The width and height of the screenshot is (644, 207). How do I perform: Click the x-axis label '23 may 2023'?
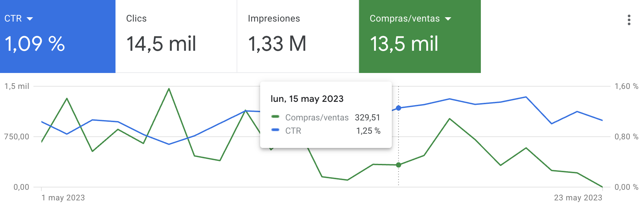click(578, 198)
